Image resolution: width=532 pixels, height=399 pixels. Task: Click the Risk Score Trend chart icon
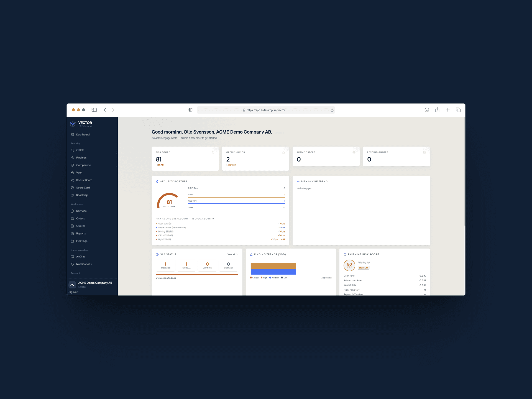[298, 181]
